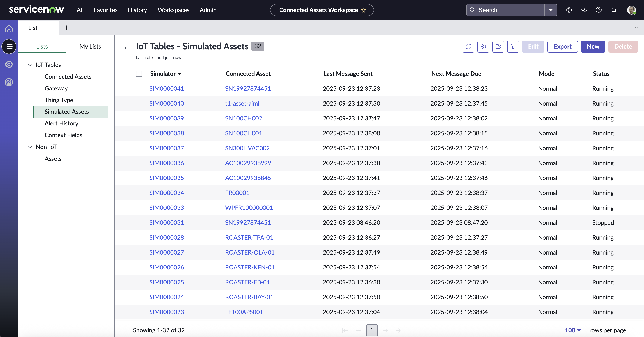
Task: Go to first page arrow
Action: (x=345, y=330)
